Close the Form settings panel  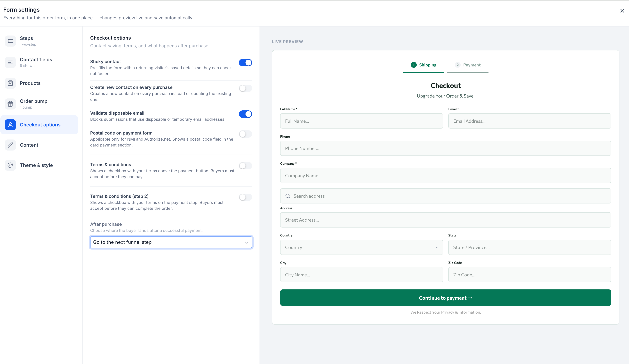[x=622, y=11]
